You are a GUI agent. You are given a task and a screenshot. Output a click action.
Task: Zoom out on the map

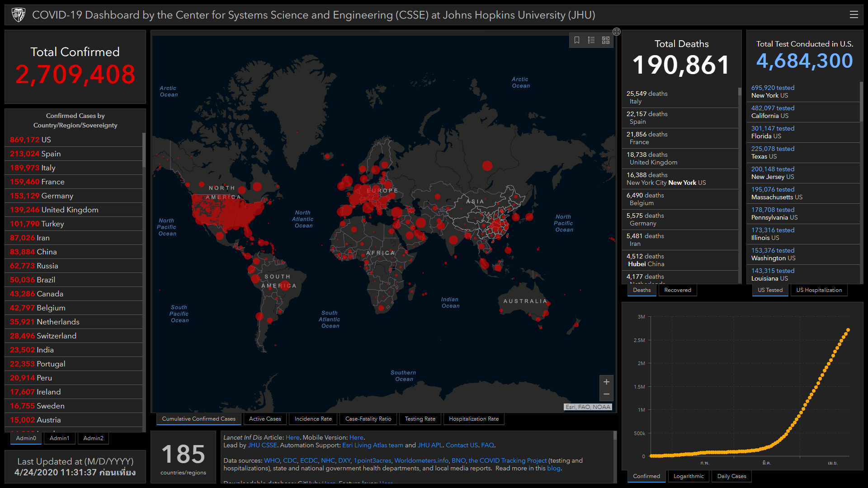click(x=606, y=394)
